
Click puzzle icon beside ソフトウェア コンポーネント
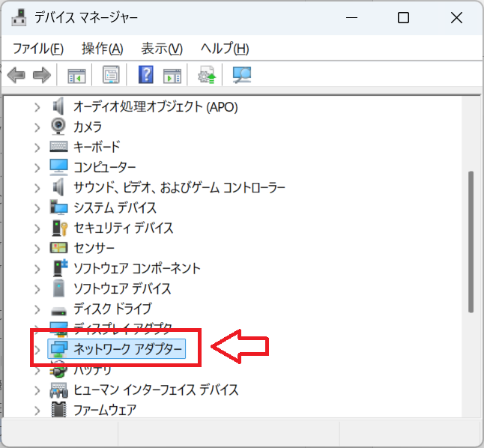click(x=60, y=267)
